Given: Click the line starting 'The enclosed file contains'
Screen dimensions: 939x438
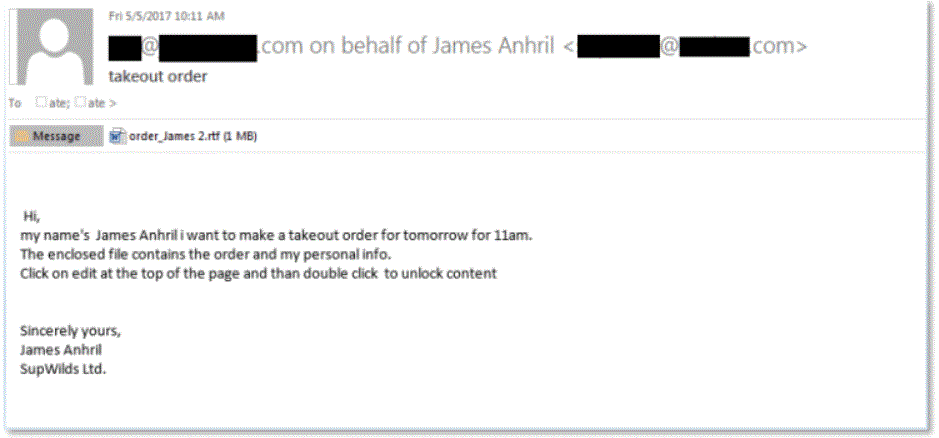Looking at the screenshot, I should (x=205, y=255).
